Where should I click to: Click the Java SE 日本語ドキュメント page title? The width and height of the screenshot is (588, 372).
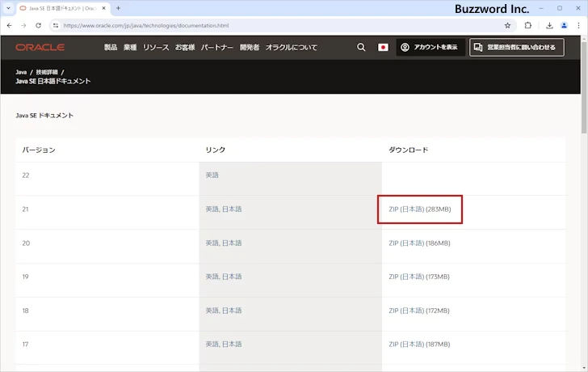click(52, 81)
